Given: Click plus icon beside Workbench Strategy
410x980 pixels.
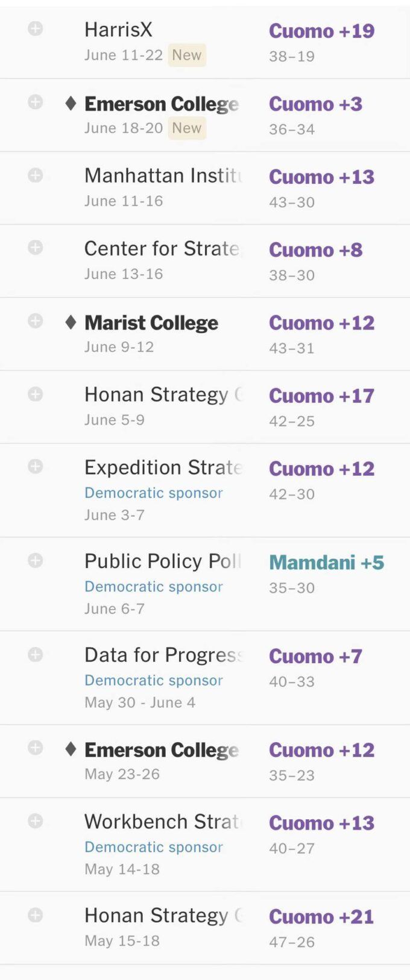Looking at the screenshot, I should 36,820.
